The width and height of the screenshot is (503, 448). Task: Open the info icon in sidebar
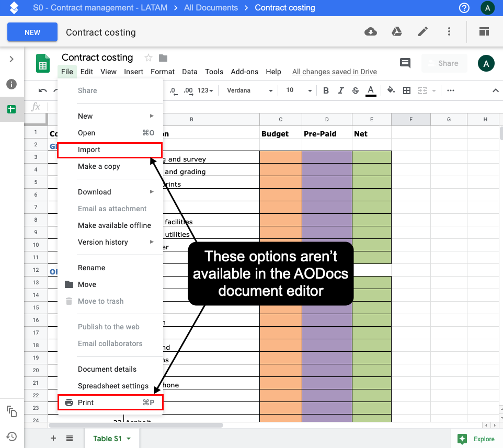[12, 84]
